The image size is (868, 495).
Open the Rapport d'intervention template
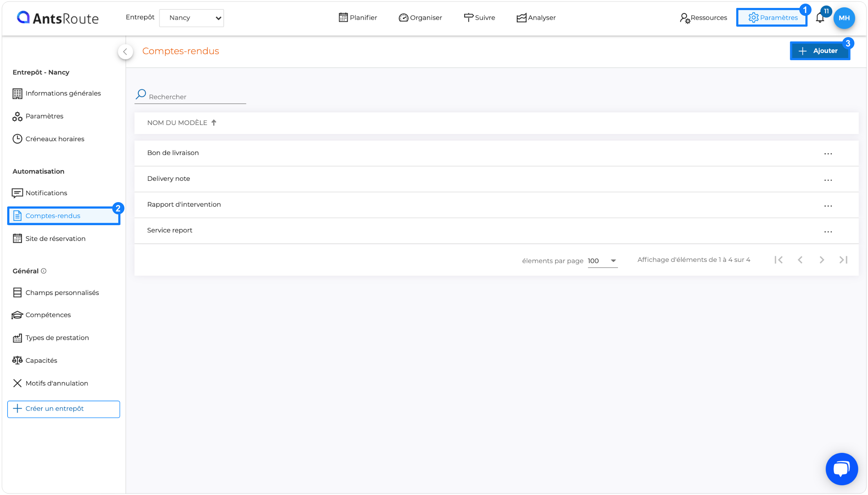[x=184, y=205]
